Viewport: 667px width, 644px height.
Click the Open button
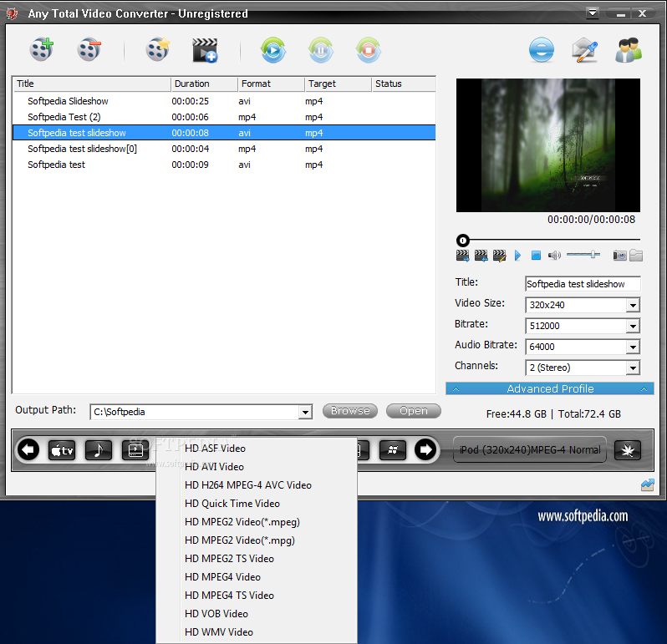click(x=414, y=411)
